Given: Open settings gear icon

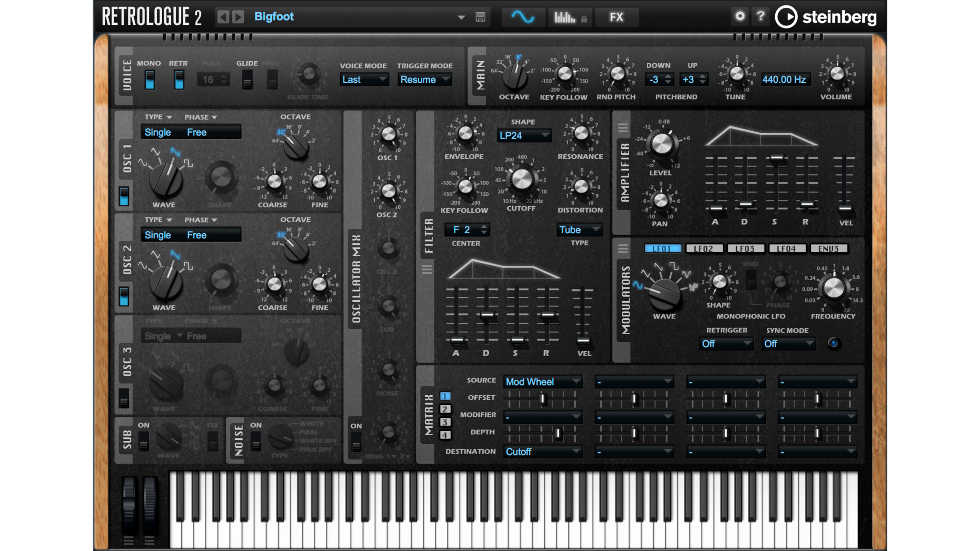Looking at the screenshot, I should click(740, 16).
